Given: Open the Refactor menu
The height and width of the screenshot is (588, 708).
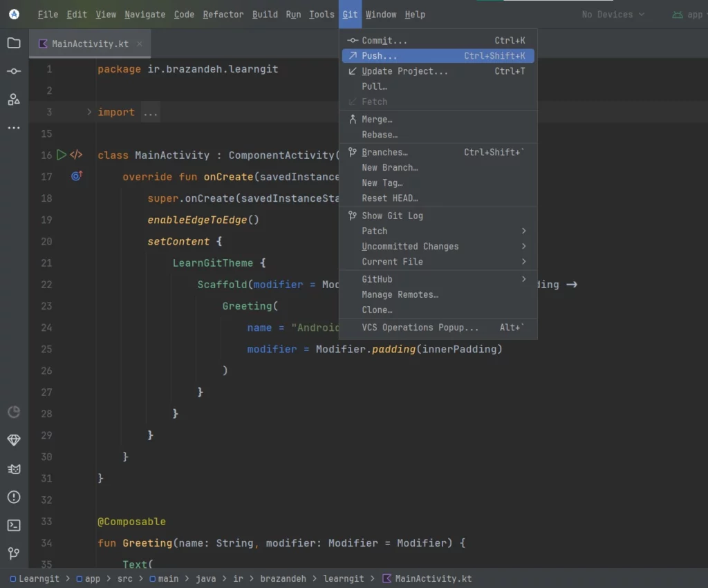Looking at the screenshot, I should 223,15.
